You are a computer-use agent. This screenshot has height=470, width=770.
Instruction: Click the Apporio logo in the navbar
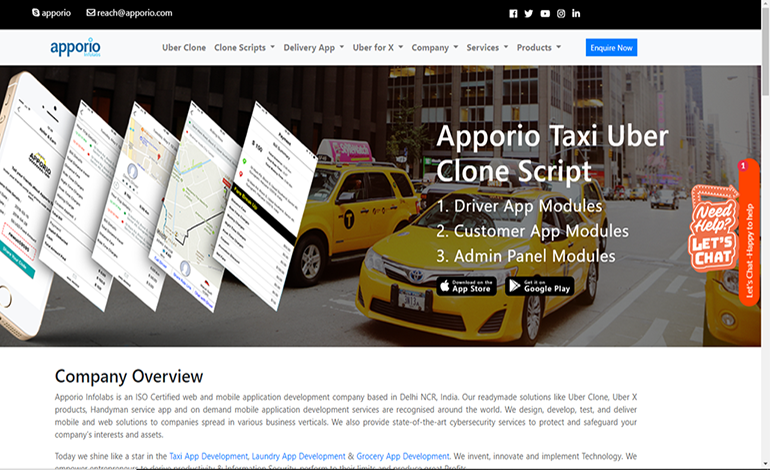[x=75, y=47]
